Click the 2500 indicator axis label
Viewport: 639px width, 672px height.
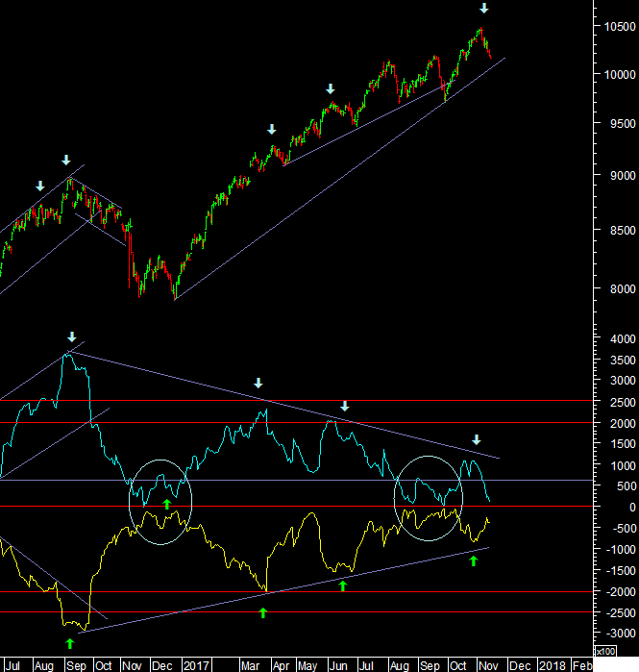pyautogui.click(x=623, y=403)
